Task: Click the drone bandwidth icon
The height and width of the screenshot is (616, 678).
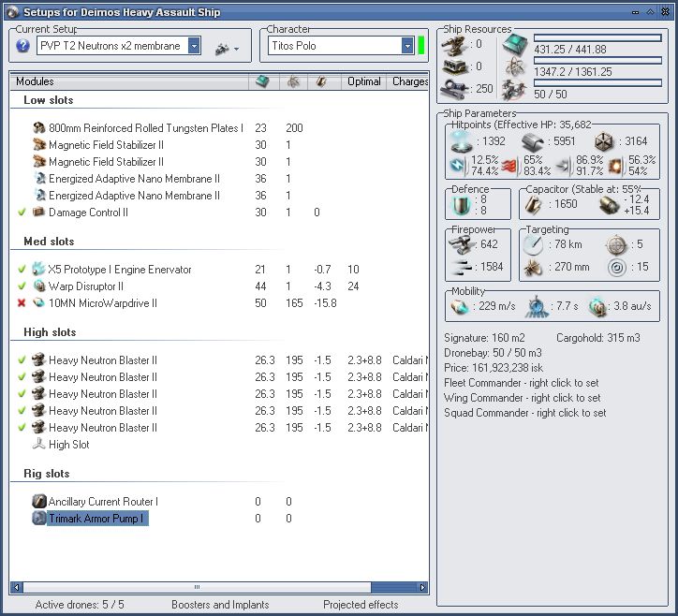Action: coord(514,90)
